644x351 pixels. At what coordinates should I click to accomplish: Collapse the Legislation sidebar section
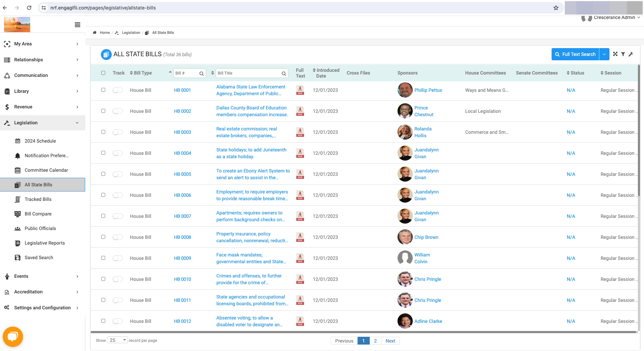click(x=43, y=123)
